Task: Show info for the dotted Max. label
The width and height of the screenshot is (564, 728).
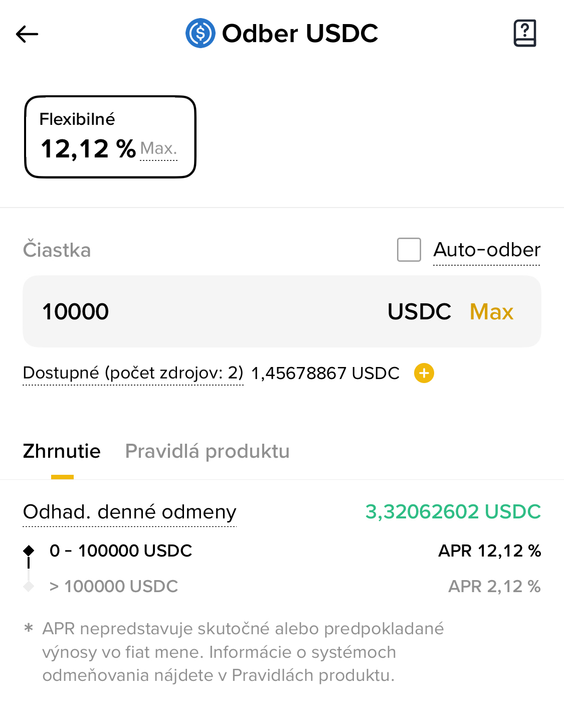Action: tap(158, 148)
